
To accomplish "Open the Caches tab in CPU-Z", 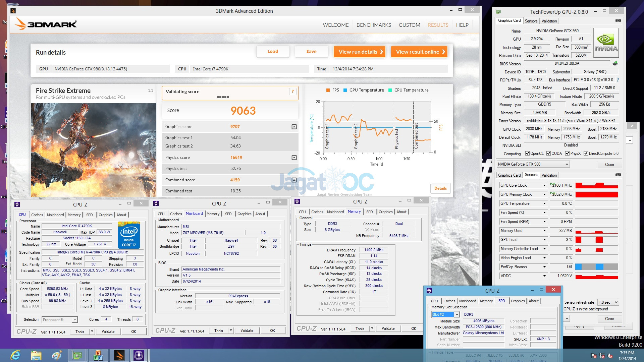I will click(37, 215).
